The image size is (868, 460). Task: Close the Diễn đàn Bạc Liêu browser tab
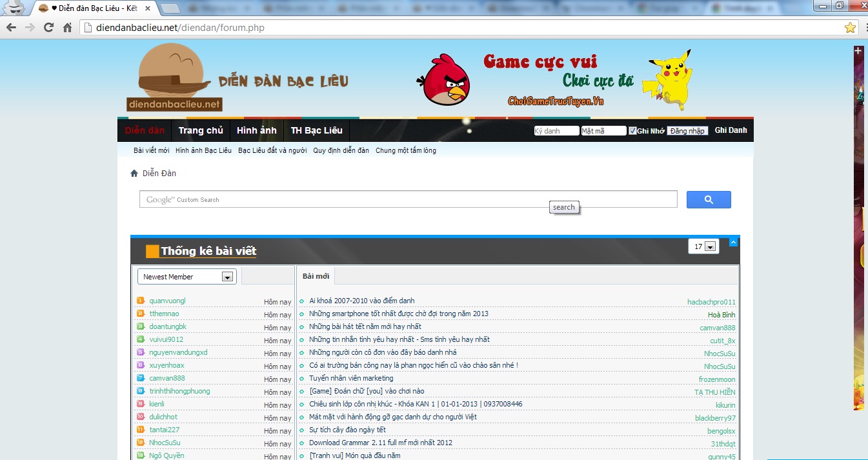click(148, 8)
